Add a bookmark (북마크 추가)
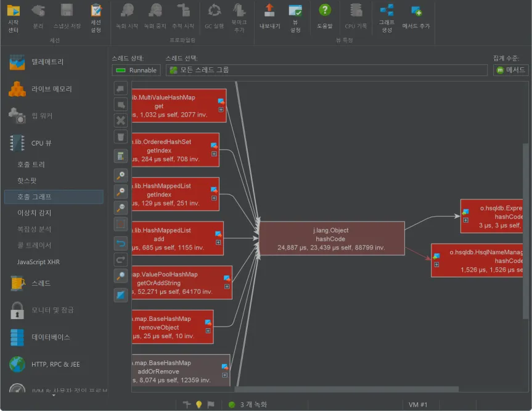532x411 pixels. pyautogui.click(x=239, y=19)
